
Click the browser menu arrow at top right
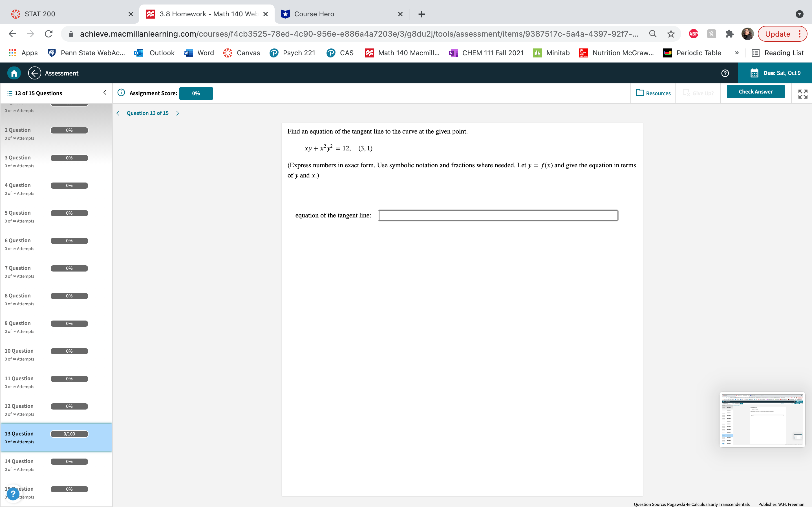pyautogui.click(x=800, y=14)
